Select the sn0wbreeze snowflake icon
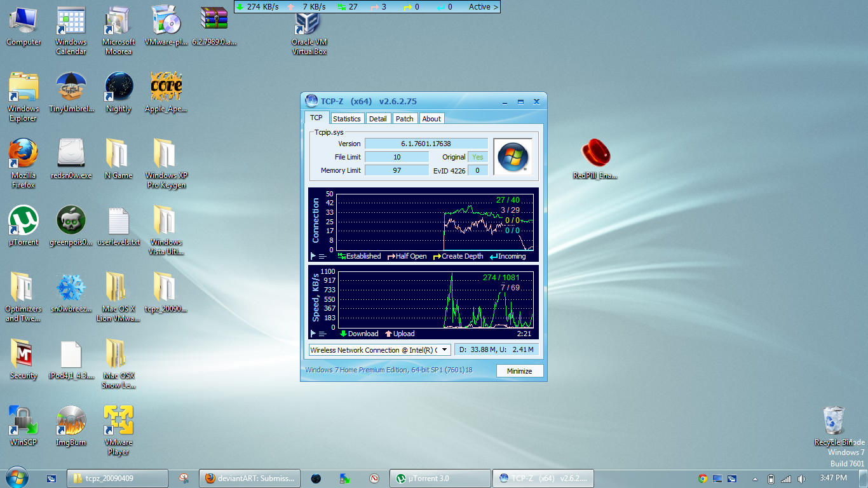This screenshot has height=488, width=868. [x=71, y=293]
